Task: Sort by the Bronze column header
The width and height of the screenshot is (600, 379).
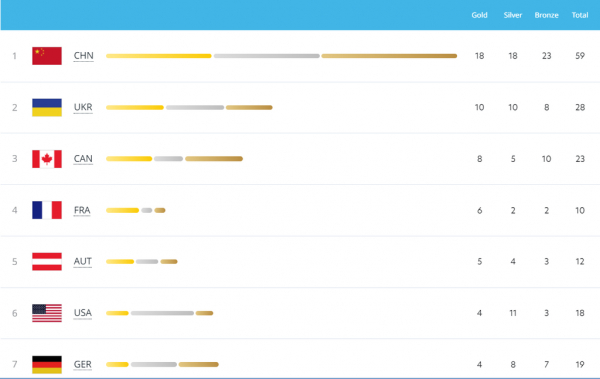Action: coord(546,15)
